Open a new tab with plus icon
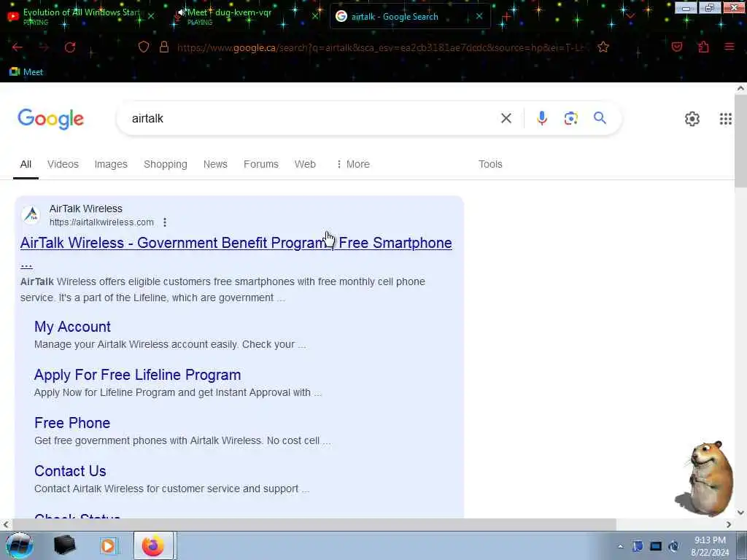Image resolution: width=747 pixels, height=560 pixels. click(x=506, y=17)
